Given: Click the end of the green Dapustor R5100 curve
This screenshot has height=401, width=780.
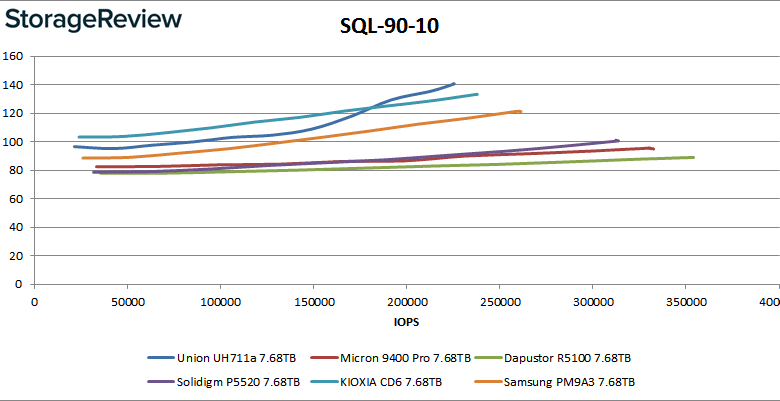Looking at the screenshot, I should 692,157.
